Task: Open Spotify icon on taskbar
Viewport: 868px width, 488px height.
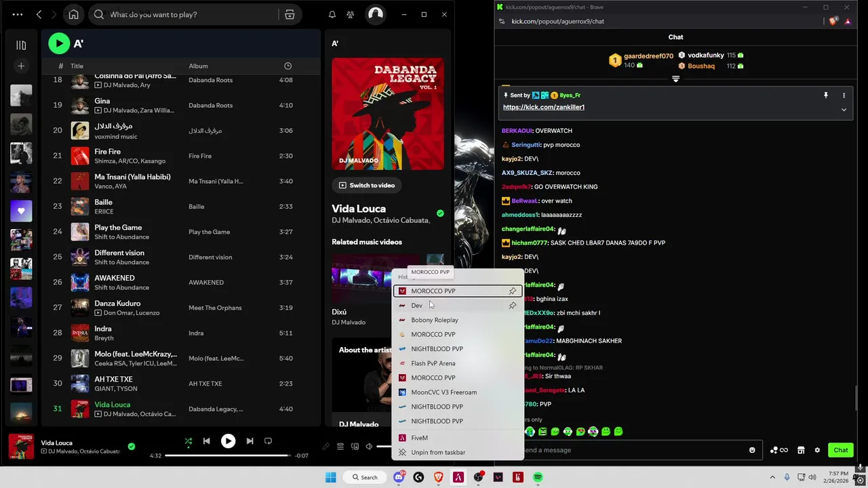Action: [x=538, y=477]
